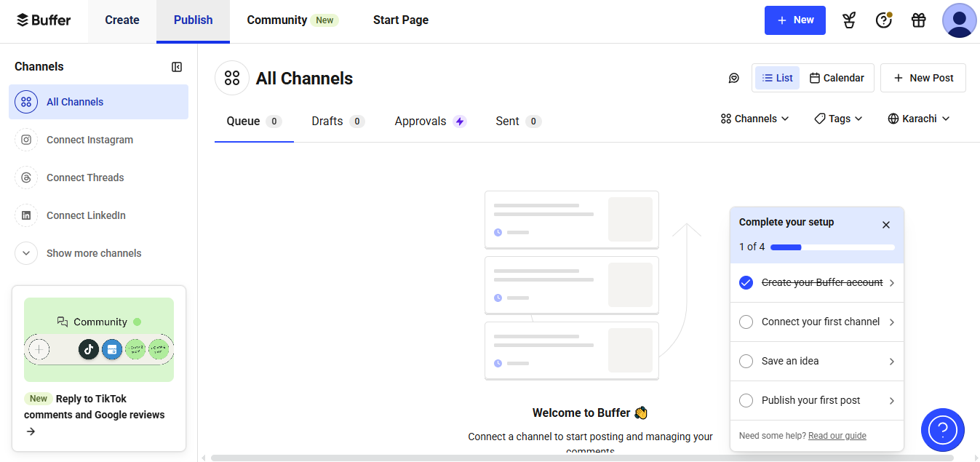980x462 pixels.
Task: Click Connect LinkedIn
Action: coord(98,215)
